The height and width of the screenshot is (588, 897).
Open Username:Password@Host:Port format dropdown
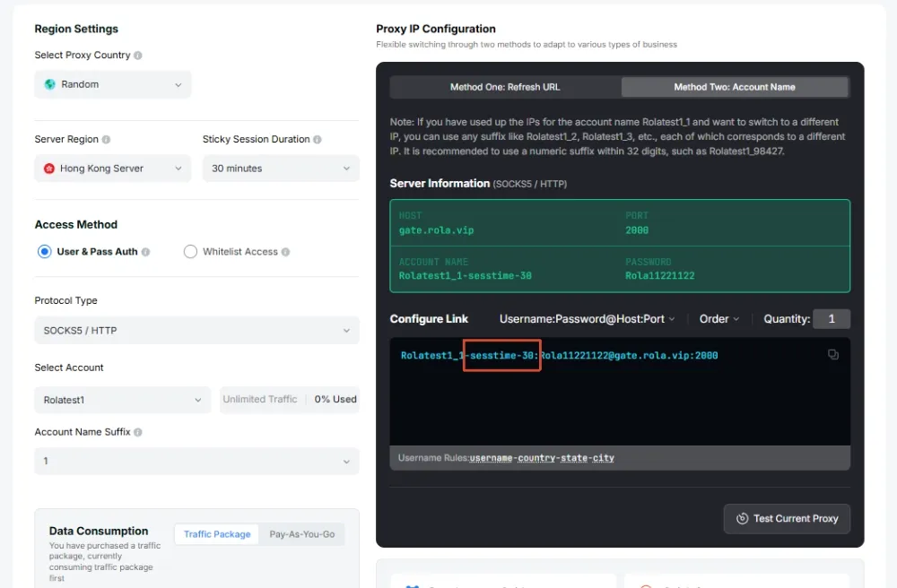(587, 319)
